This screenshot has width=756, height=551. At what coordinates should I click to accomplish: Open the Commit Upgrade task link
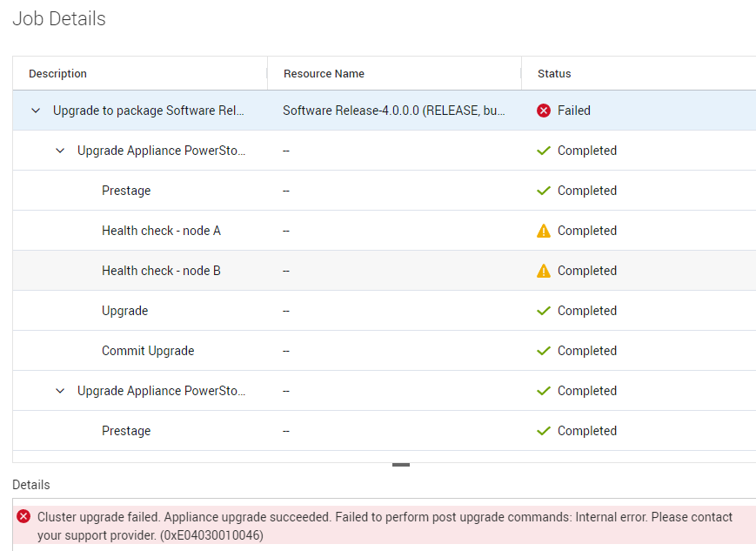point(147,350)
